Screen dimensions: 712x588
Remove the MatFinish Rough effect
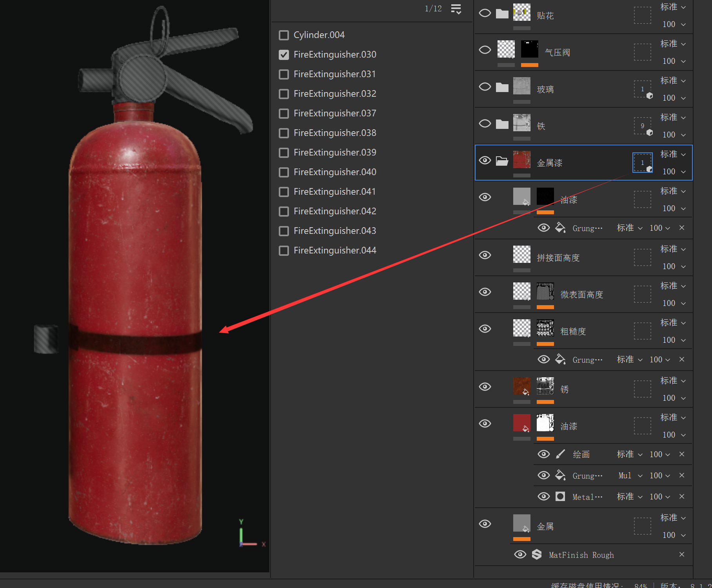[x=682, y=554]
